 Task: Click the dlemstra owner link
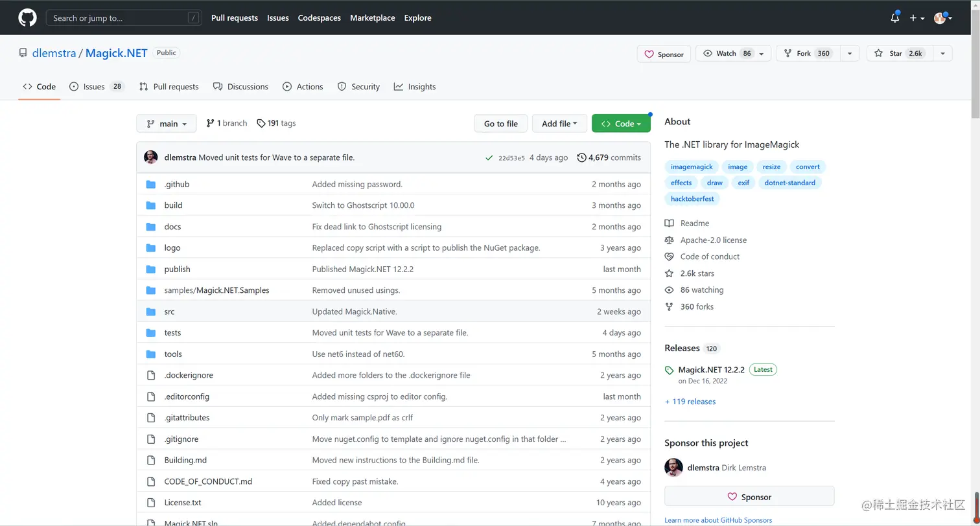[x=54, y=53]
